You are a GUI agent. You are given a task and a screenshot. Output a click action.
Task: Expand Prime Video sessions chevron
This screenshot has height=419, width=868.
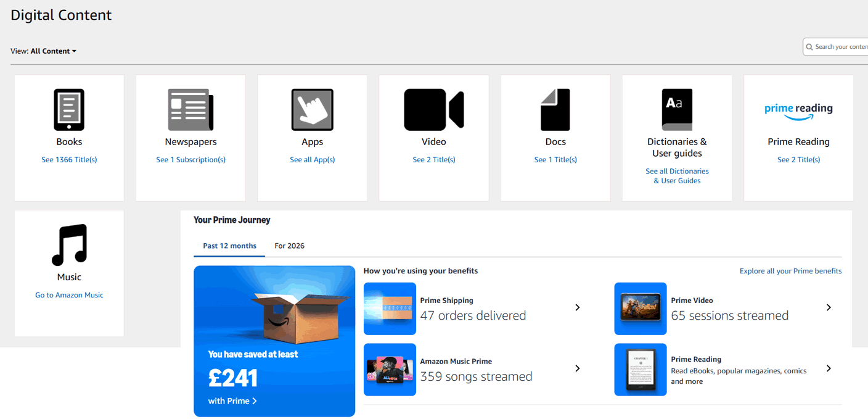pyautogui.click(x=829, y=307)
